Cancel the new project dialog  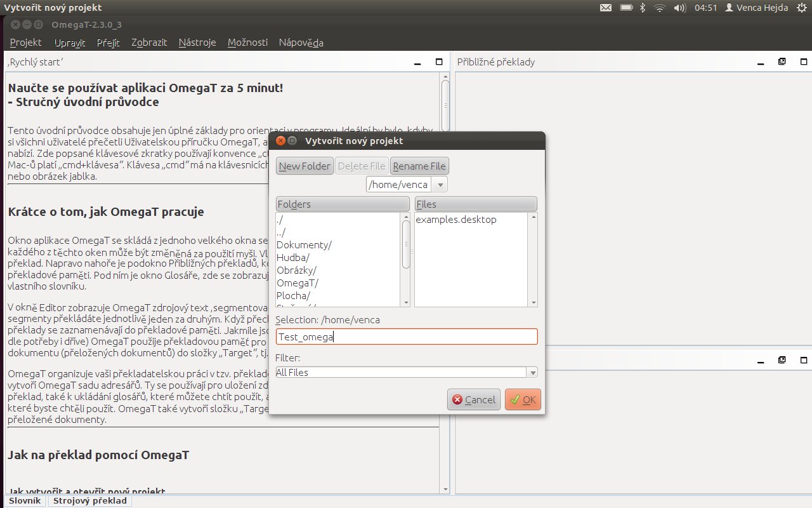point(474,399)
